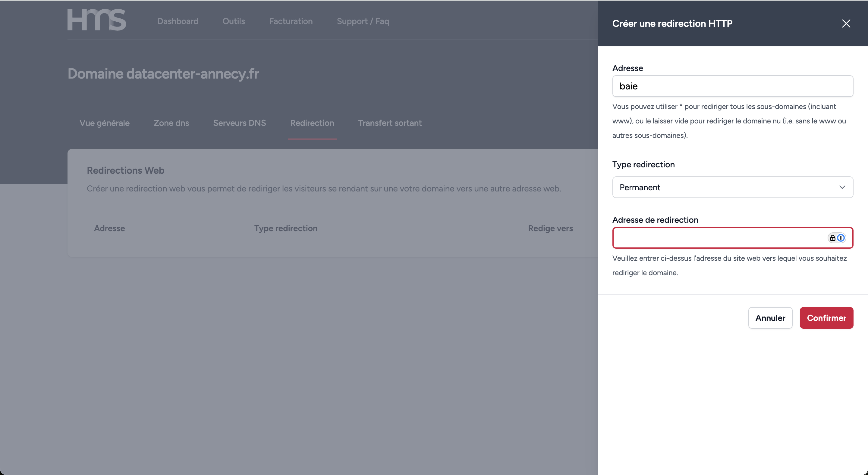Open the Outils menu
The width and height of the screenshot is (868, 475).
234,21
